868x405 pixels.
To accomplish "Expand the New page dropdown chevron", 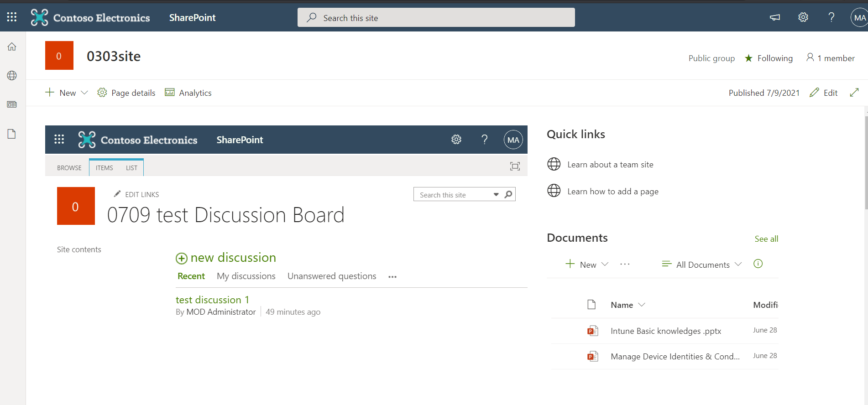I will pyautogui.click(x=84, y=93).
